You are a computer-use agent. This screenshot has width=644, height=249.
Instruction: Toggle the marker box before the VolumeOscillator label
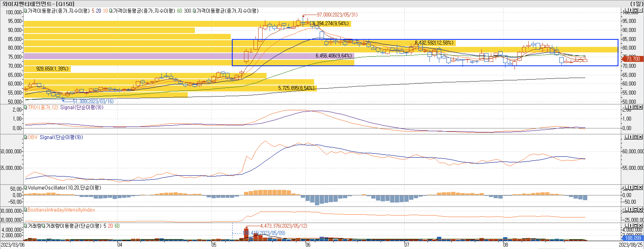26,188
